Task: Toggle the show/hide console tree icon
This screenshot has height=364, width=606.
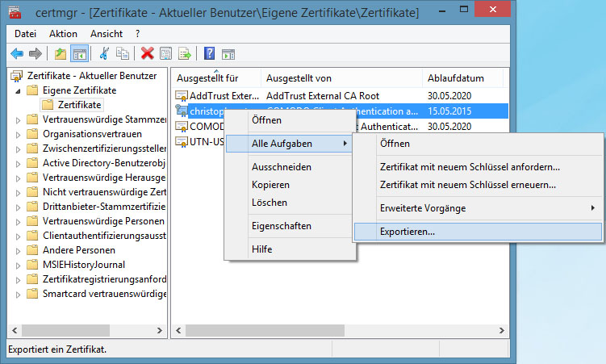Action: [x=79, y=53]
